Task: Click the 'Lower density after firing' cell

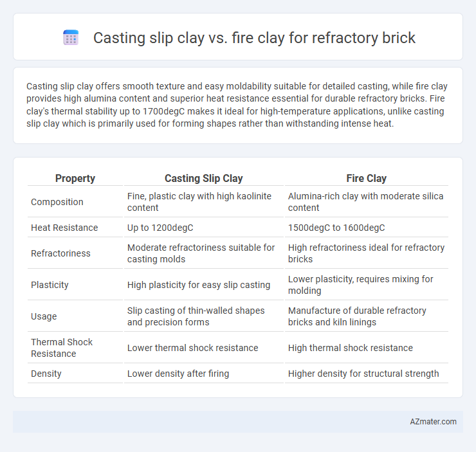Action: pyautogui.click(x=203, y=374)
